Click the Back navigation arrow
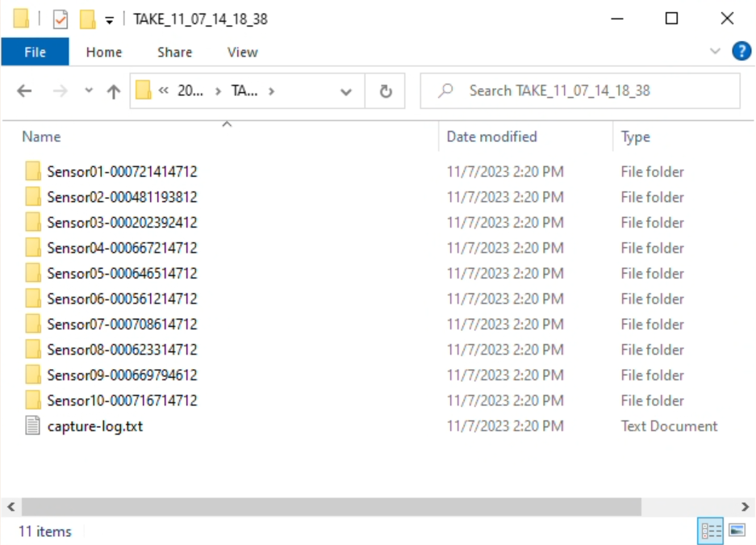 tap(24, 91)
